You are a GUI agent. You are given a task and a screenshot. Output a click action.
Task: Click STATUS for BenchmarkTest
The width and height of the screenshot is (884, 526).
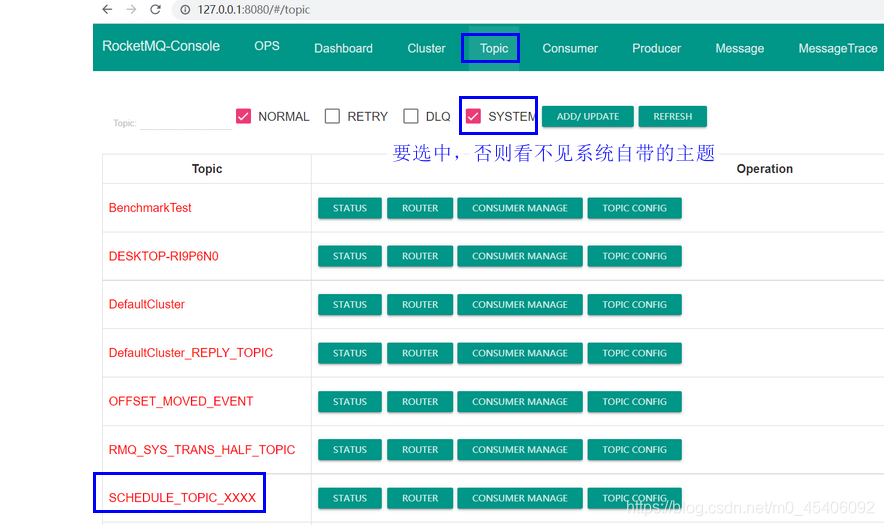[350, 208]
